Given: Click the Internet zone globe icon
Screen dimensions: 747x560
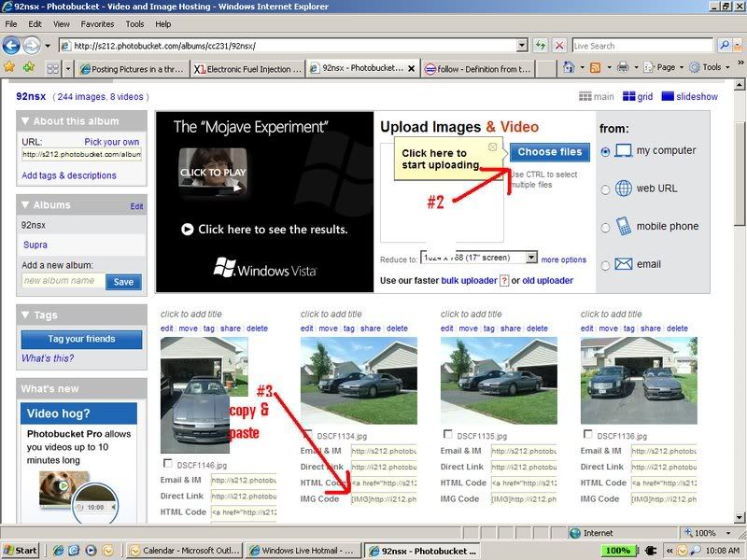Looking at the screenshot, I should tap(575, 533).
